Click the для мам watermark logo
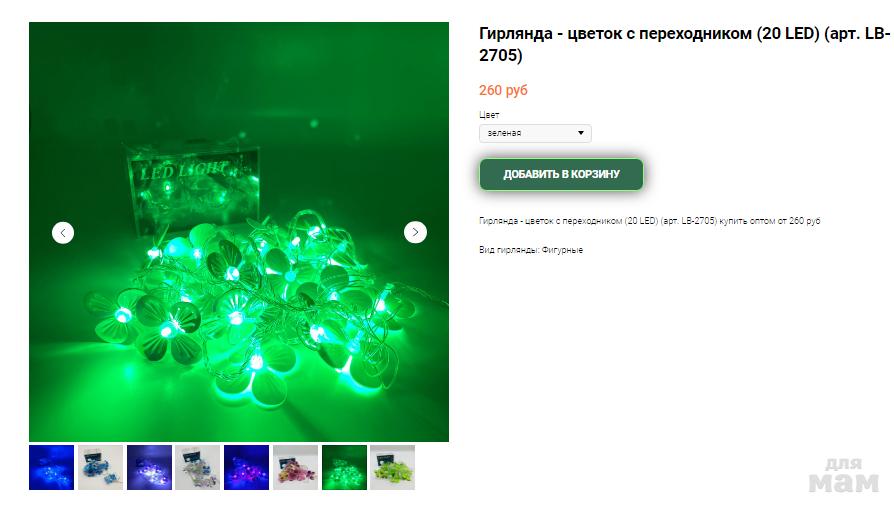 click(844, 476)
